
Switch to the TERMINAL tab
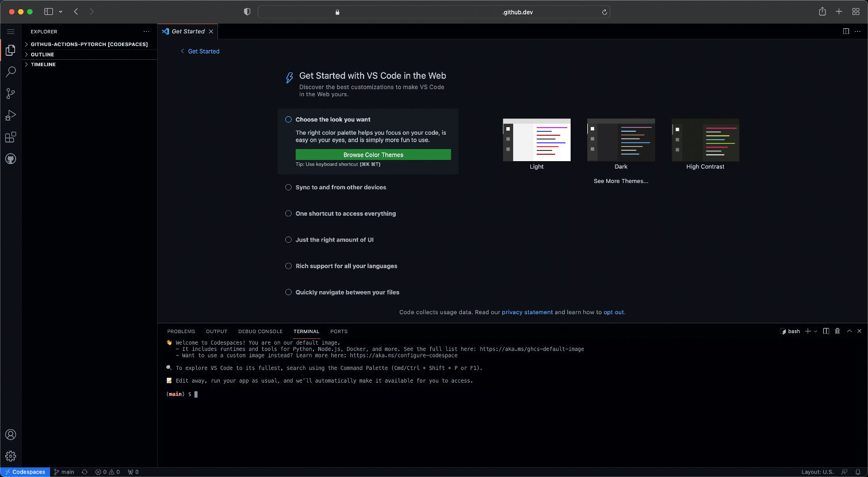click(x=306, y=331)
